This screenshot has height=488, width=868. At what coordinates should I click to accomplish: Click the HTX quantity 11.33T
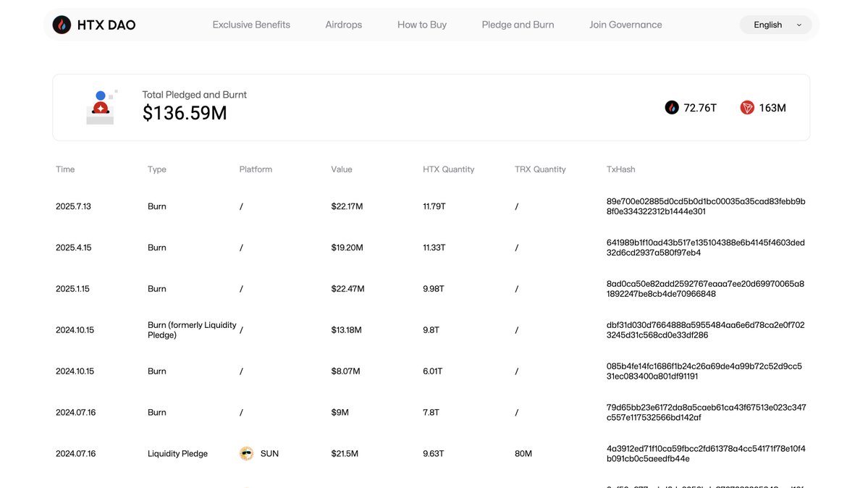(x=434, y=248)
